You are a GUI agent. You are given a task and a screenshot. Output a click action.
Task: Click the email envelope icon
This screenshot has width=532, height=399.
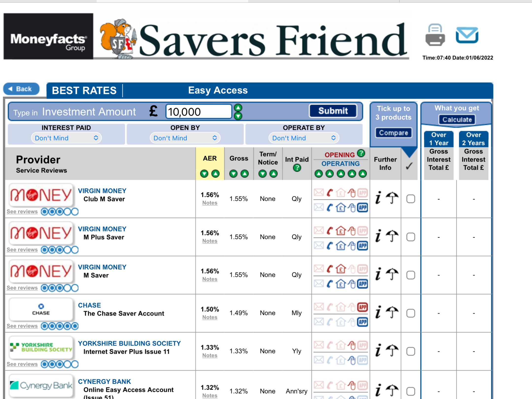[x=467, y=35]
